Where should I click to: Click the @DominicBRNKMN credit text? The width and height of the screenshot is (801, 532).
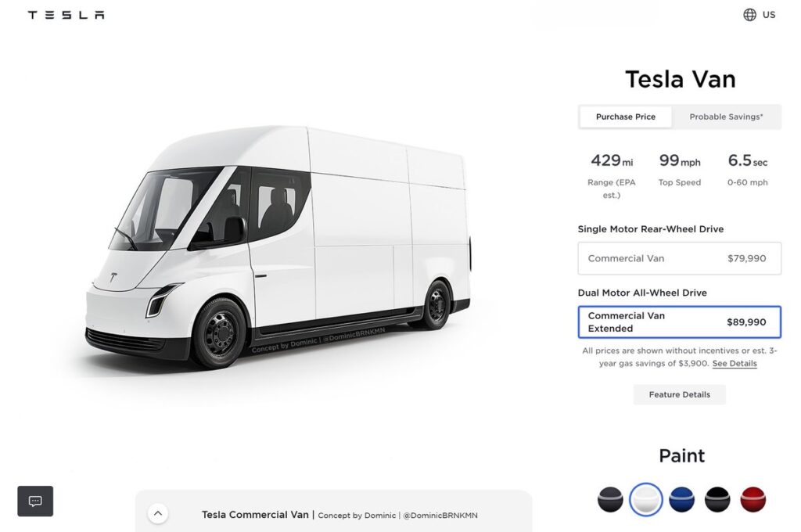(x=439, y=516)
